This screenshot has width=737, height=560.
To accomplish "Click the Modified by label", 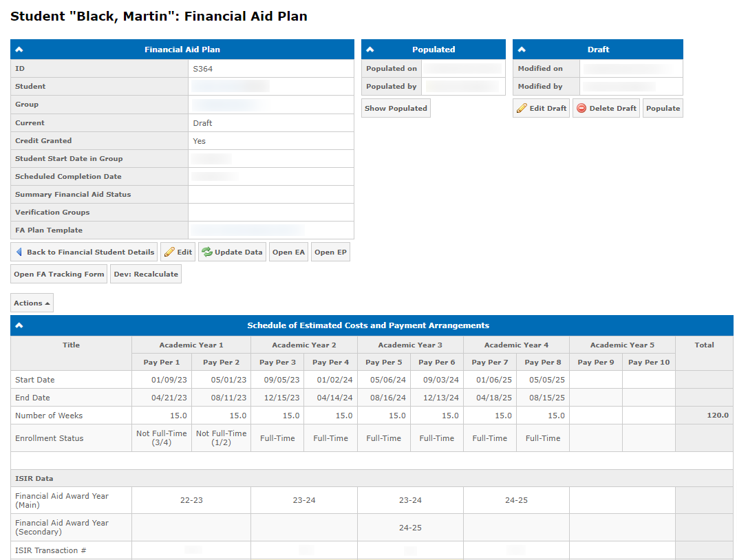I will 540,87.
